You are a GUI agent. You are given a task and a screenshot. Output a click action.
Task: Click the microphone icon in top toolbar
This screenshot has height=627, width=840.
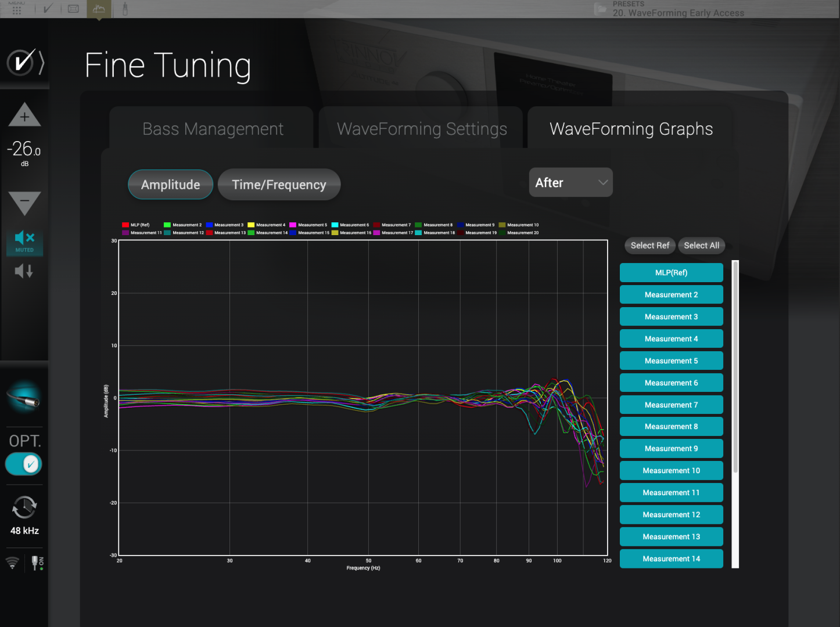(125, 9)
